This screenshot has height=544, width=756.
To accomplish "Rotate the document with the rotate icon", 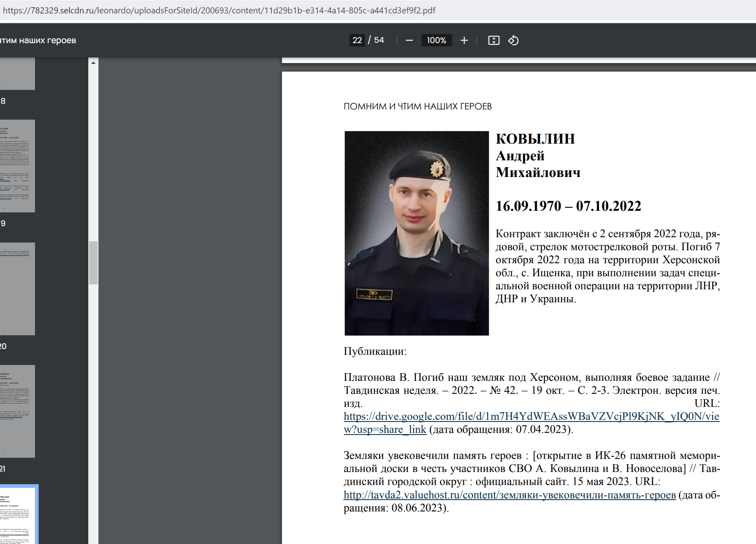I will [513, 40].
